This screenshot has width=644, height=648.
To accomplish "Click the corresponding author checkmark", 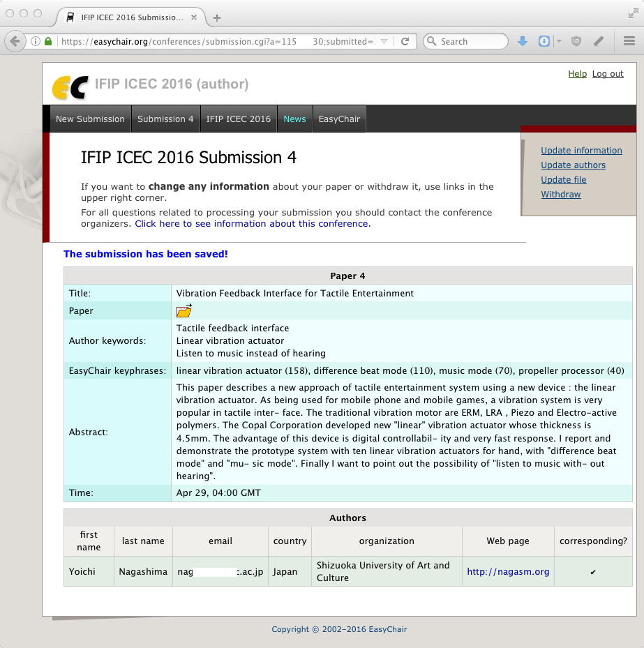I will [593, 572].
